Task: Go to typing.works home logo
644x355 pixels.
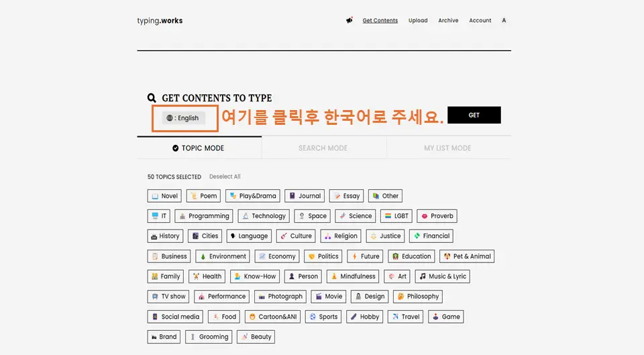Action: (x=160, y=21)
